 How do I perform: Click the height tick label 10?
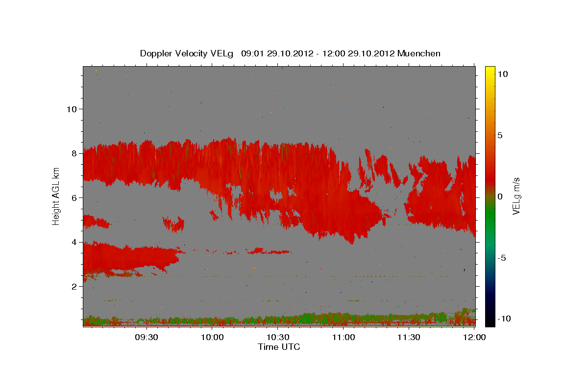(x=72, y=109)
